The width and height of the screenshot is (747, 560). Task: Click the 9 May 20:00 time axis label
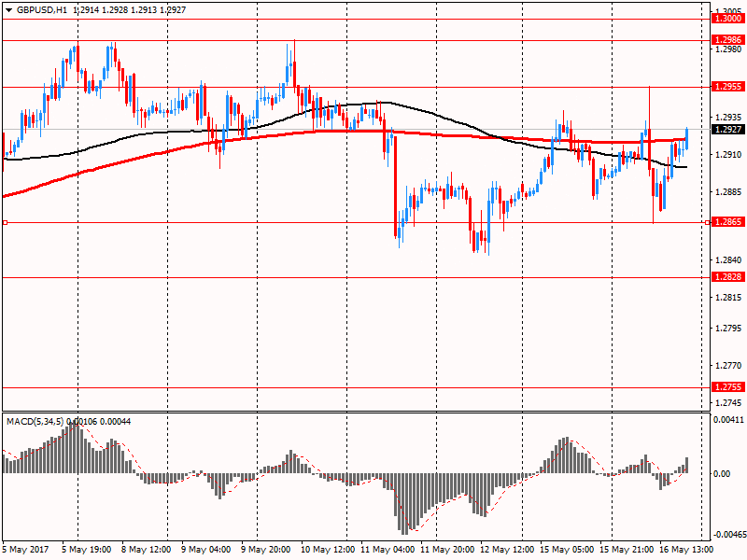click(x=266, y=550)
